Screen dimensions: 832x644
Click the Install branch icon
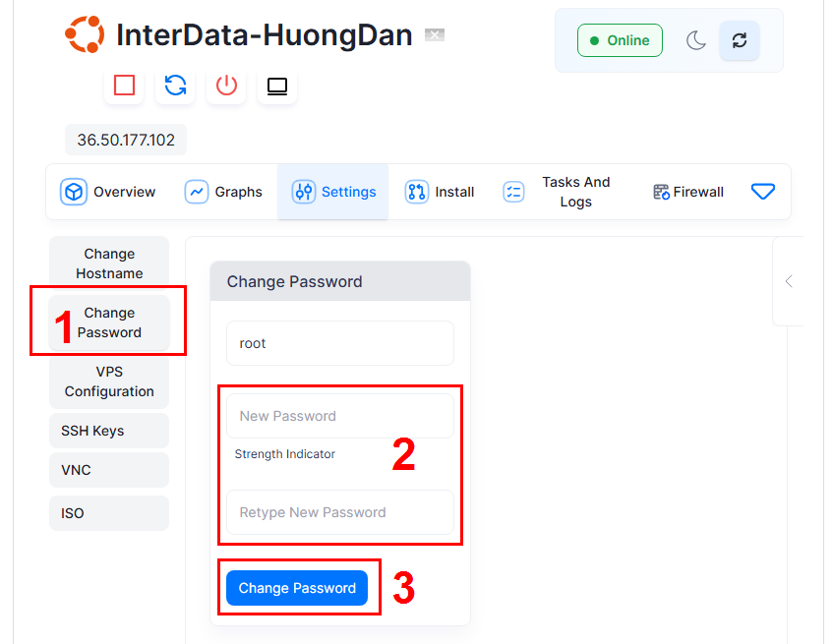(x=417, y=192)
